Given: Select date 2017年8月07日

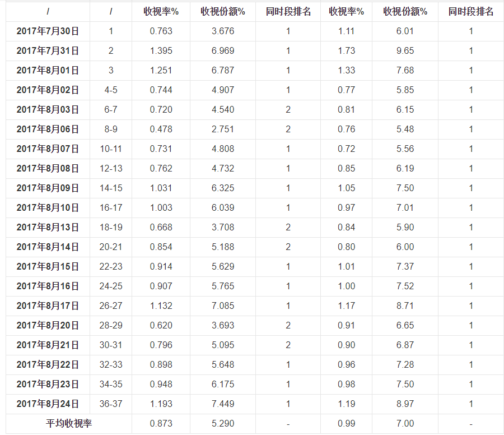Looking at the screenshot, I should (x=48, y=149).
